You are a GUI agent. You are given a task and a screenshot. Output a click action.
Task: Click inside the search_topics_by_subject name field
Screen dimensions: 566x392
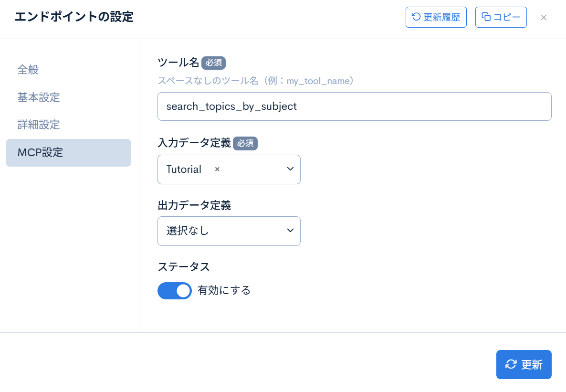coord(354,106)
